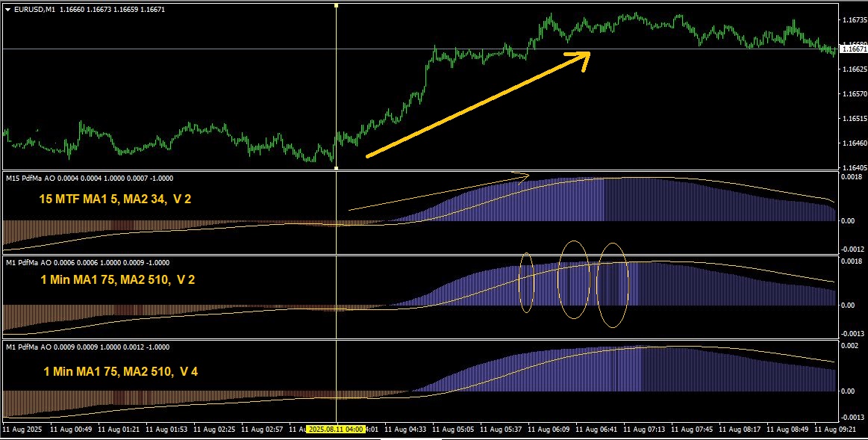
Task: Click the '11 Aug 09:21' time axis label
Action: 834,430
